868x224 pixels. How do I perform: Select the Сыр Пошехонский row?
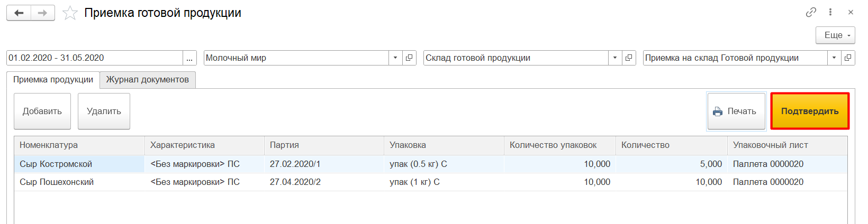click(57, 182)
